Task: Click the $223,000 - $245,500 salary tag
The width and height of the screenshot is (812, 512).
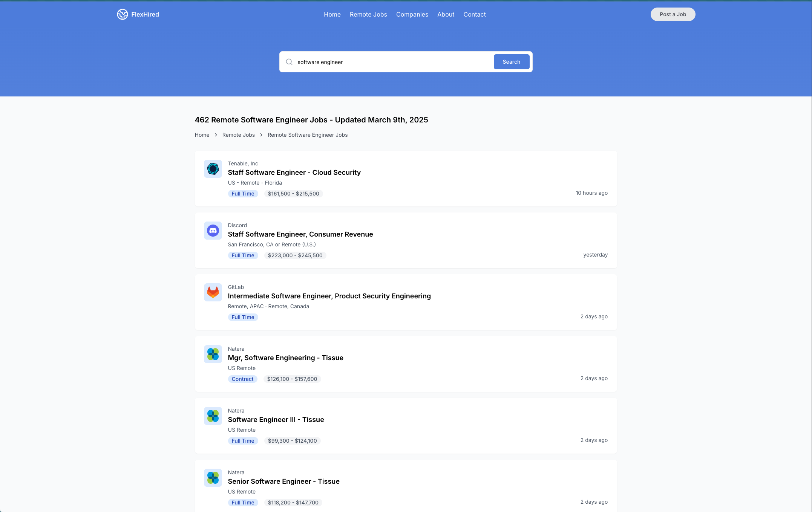Action: pyautogui.click(x=295, y=255)
